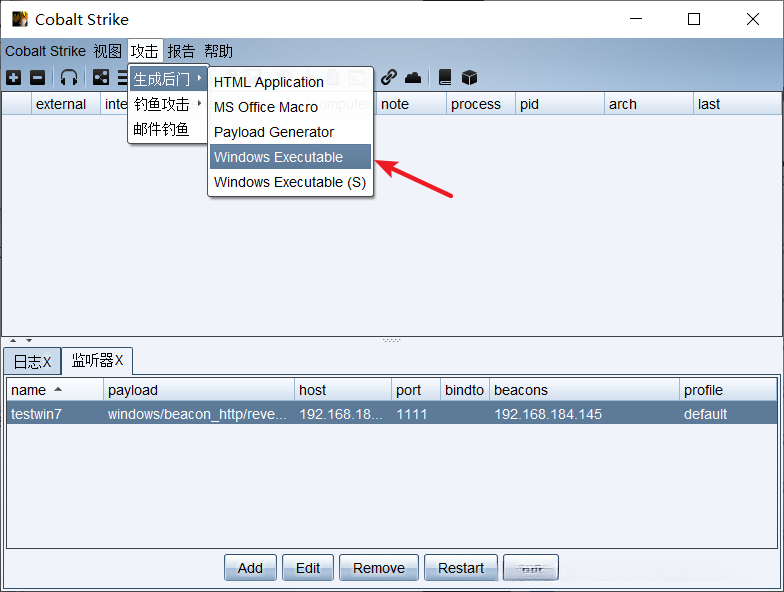Click the arch column header
The image size is (784, 592).
coord(649,104)
